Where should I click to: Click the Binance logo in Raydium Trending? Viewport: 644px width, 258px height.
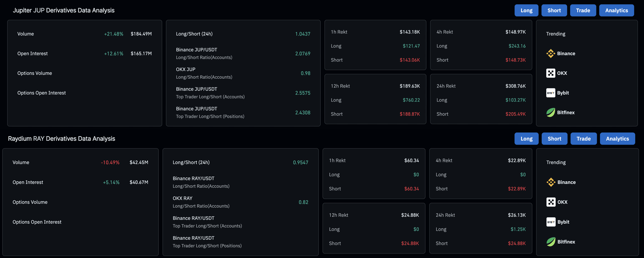[x=551, y=182]
